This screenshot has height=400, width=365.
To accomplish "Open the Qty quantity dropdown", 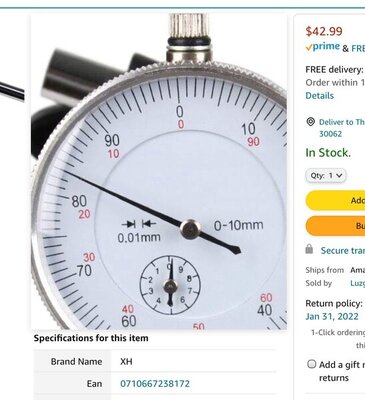I will [326, 175].
